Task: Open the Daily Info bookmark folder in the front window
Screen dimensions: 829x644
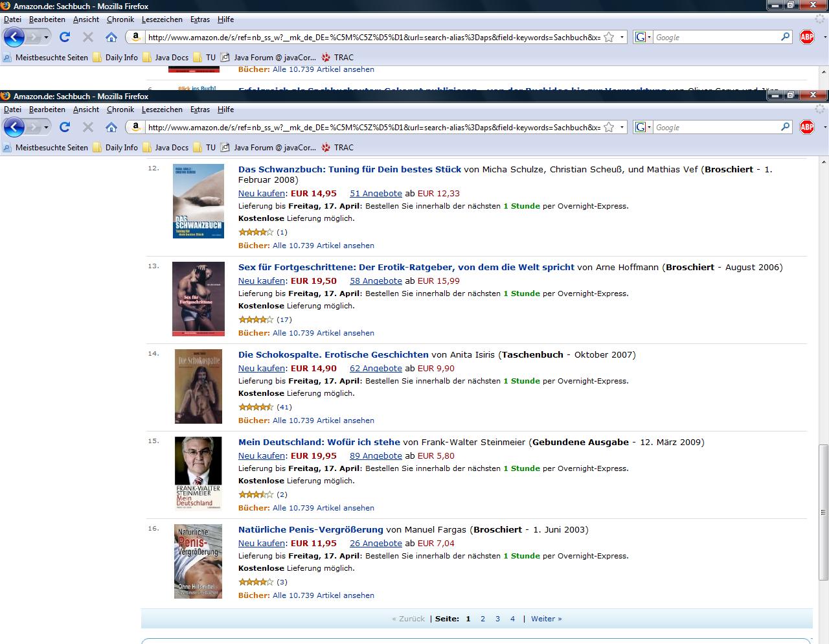Action: (115, 148)
